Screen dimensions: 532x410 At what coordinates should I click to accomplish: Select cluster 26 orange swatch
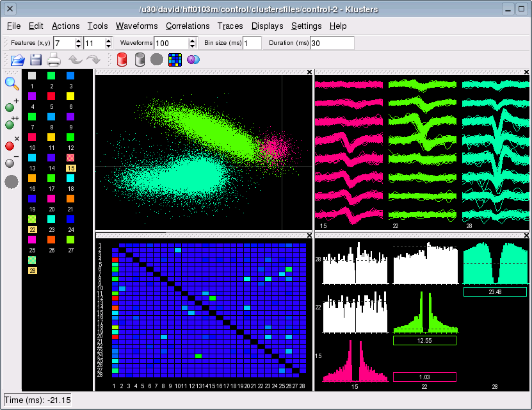51,240
